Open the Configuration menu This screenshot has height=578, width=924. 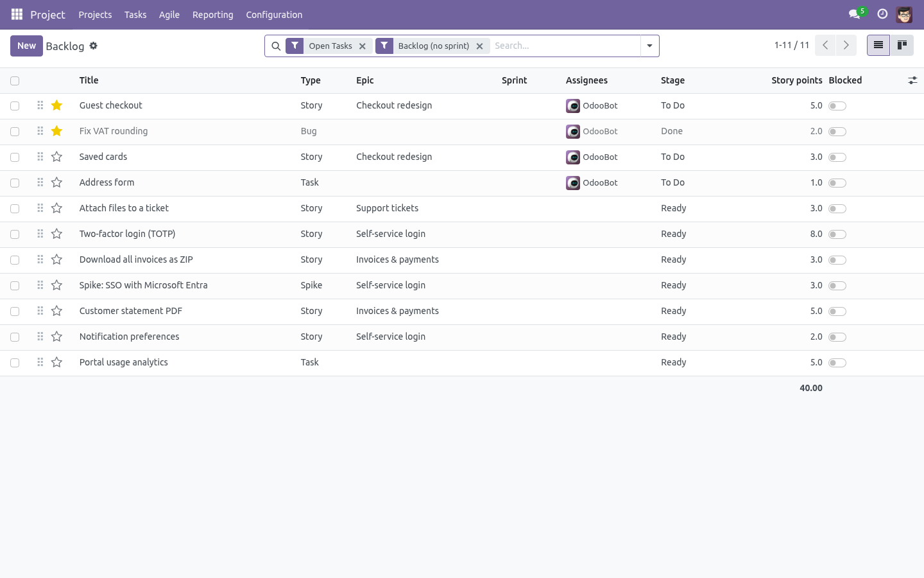(x=274, y=14)
